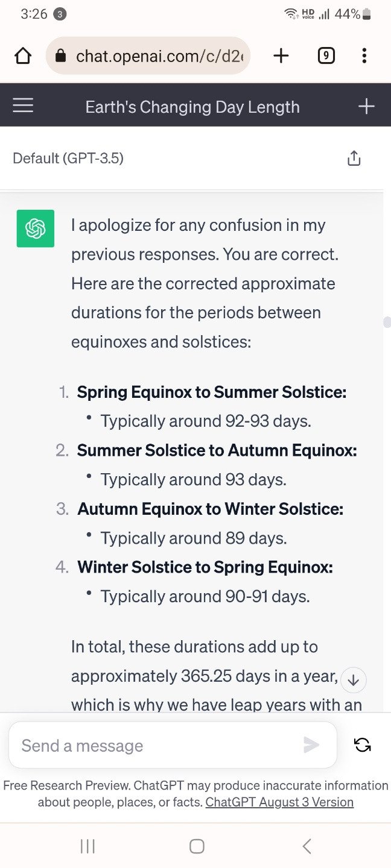Open the tab switcher showing 9

pos(326,56)
